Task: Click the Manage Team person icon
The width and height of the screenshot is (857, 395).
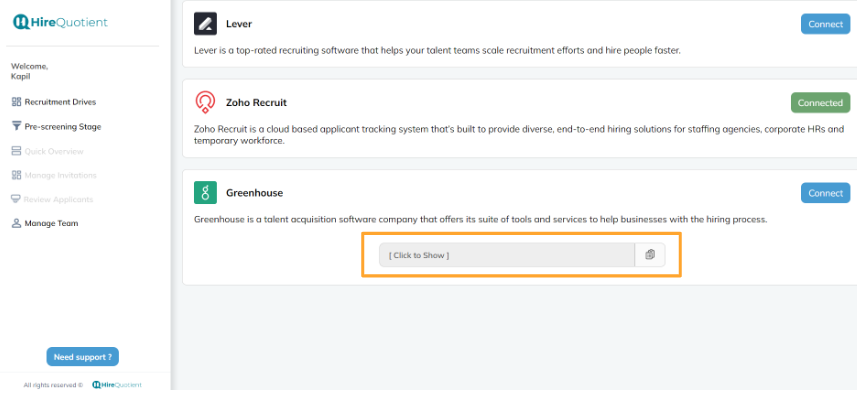Action: 16,223
